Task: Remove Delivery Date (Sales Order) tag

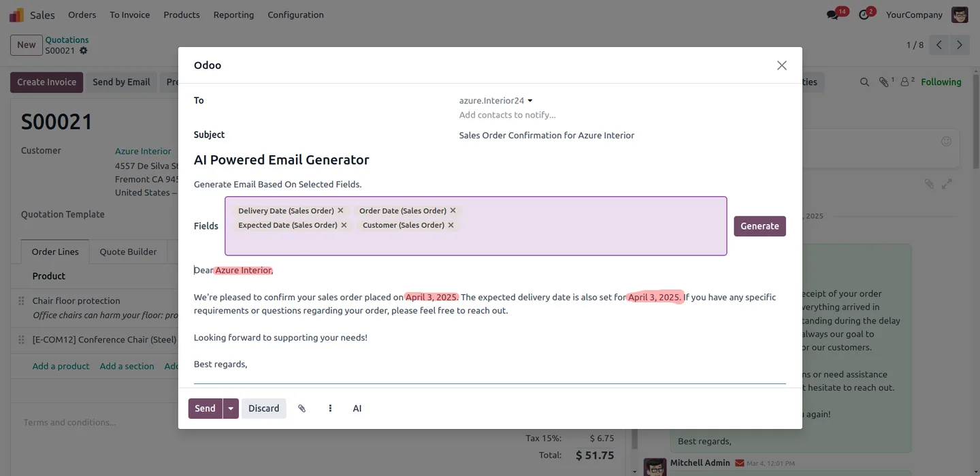Action: click(x=340, y=210)
